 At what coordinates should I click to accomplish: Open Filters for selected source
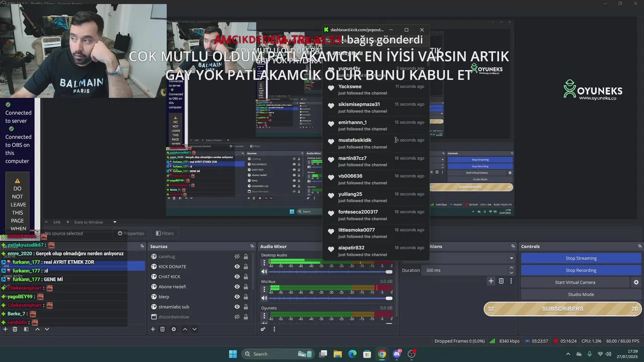165,233
